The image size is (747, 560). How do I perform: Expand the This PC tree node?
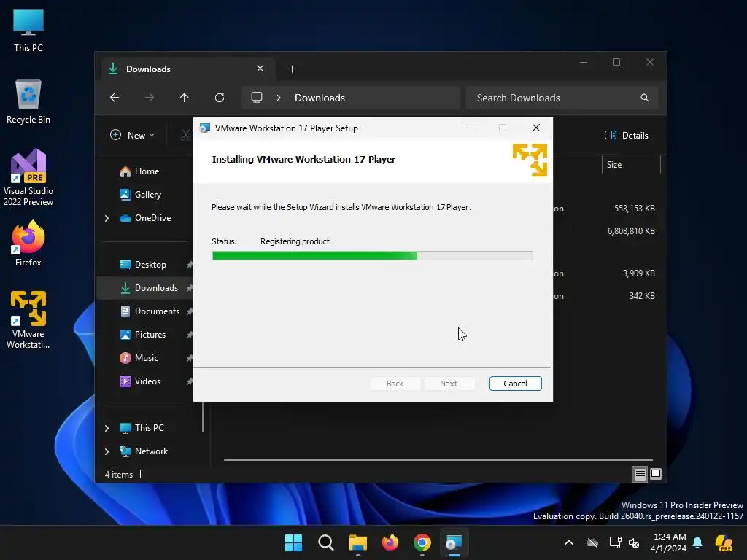107,428
